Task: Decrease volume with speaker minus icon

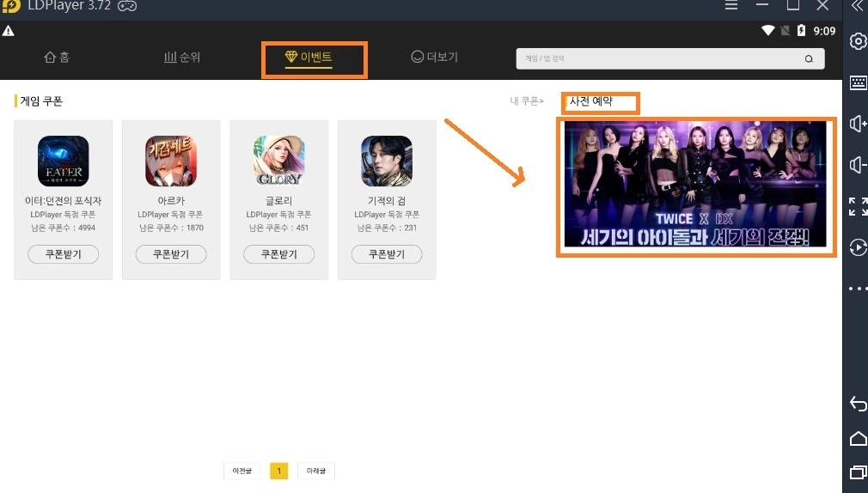Action: pyautogui.click(x=858, y=165)
